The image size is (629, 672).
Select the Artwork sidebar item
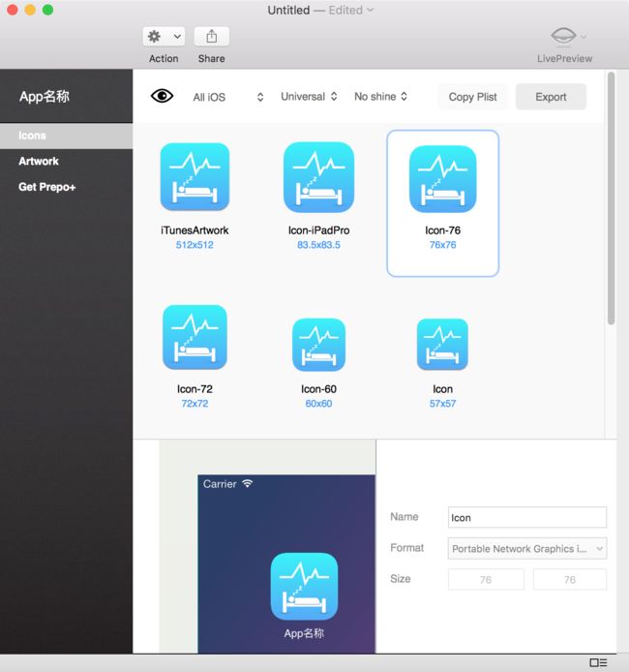[67, 161]
